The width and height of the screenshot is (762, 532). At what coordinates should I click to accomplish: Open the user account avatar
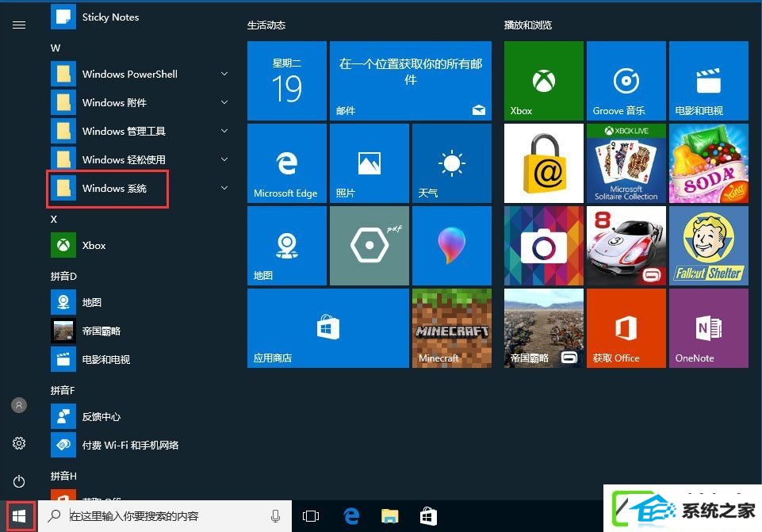point(19,405)
